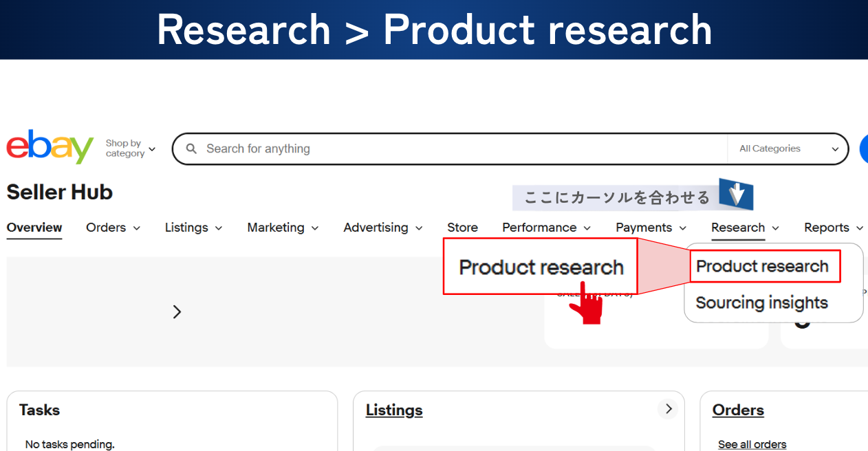Expand the Listings menu in navigation
The width and height of the screenshot is (868, 451).
pyautogui.click(x=194, y=228)
